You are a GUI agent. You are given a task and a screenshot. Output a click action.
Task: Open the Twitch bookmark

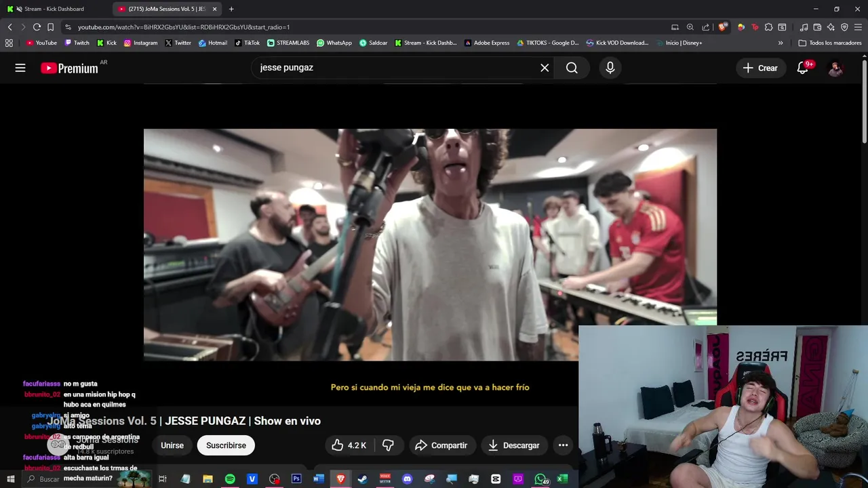[x=77, y=43]
